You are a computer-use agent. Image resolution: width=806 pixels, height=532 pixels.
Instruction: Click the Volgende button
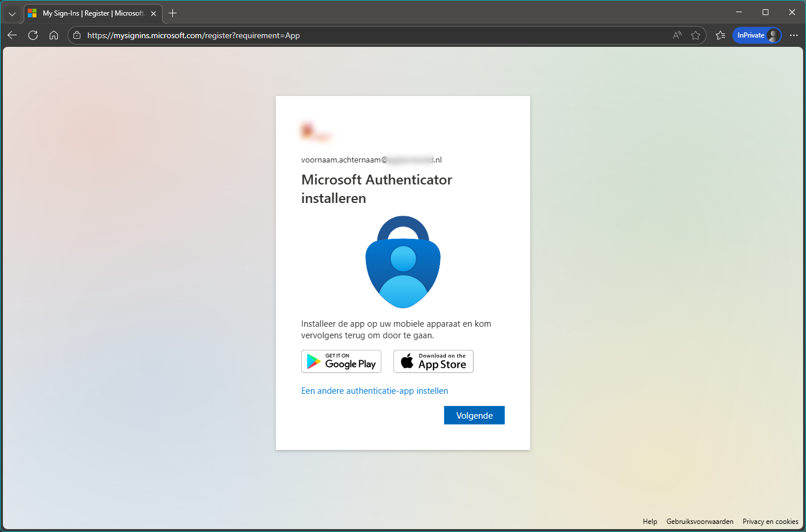pos(474,415)
